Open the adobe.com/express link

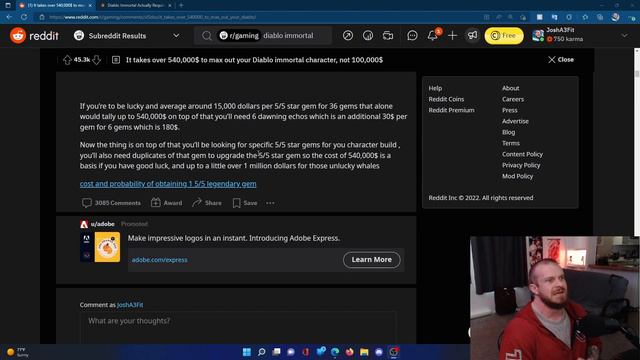pyautogui.click(x=160, y=260)
